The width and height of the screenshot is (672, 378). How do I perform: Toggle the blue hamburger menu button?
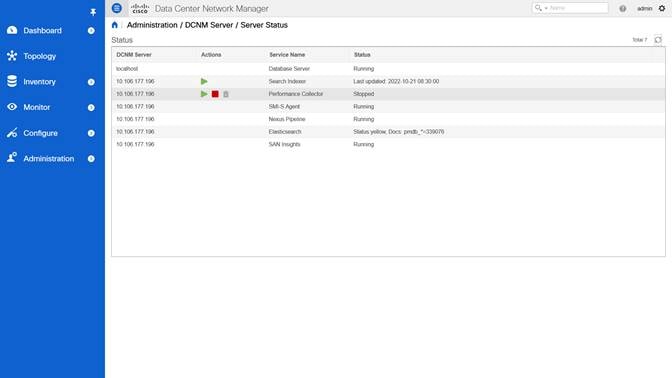(117, 8)
